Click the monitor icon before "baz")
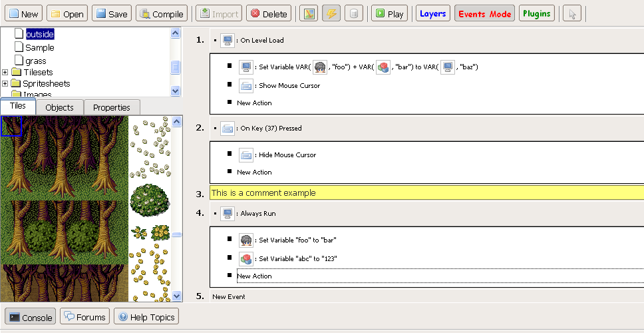Image resolution: width=644 pixels, height=333 pixels. click(x=447, y=67)
